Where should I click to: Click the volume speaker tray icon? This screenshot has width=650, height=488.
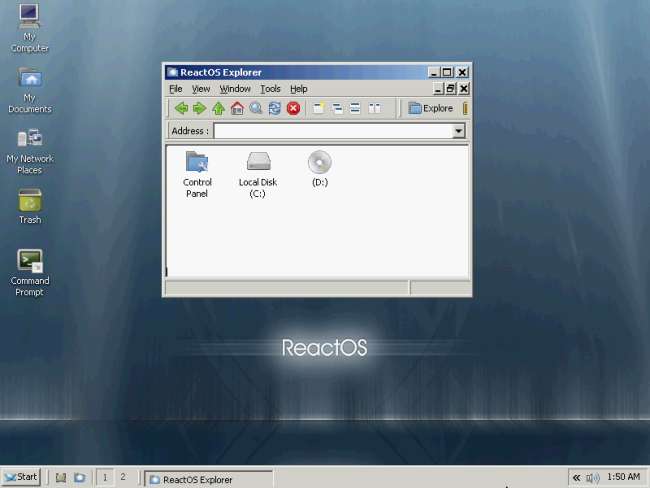click(593, 478)
